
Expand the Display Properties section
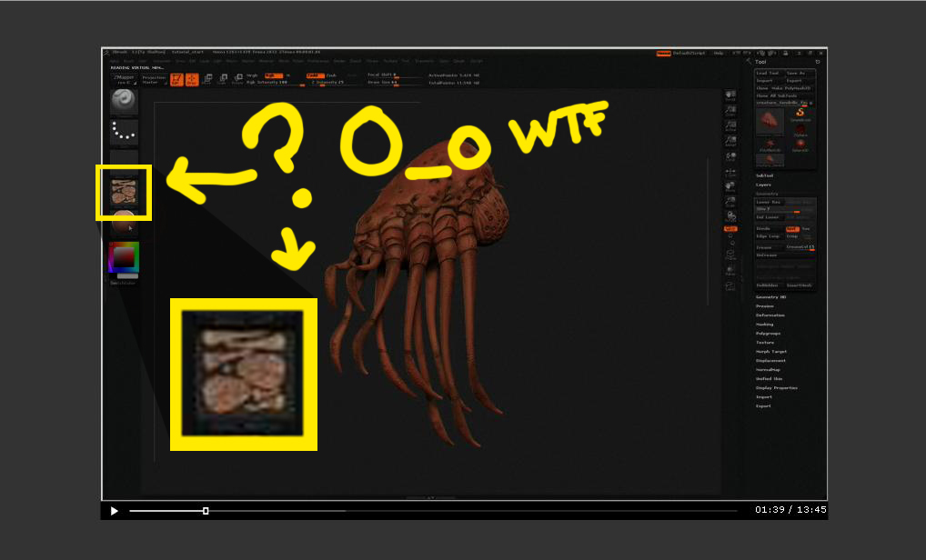(x=777, y=387)
